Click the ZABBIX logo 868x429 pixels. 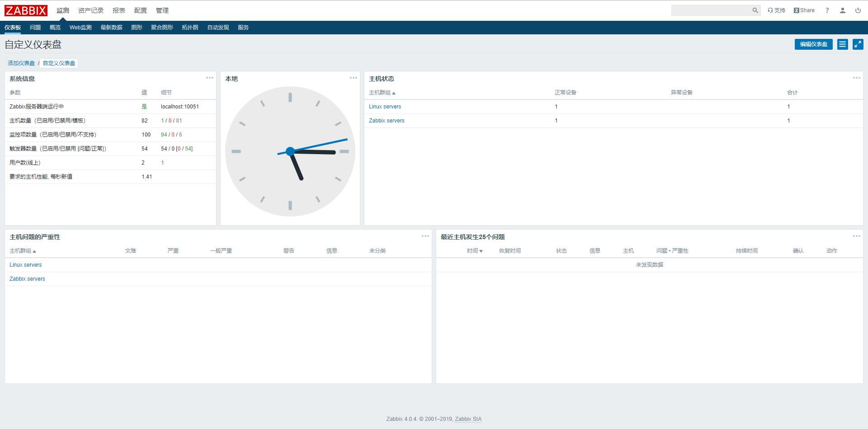[x=26, y=10]
